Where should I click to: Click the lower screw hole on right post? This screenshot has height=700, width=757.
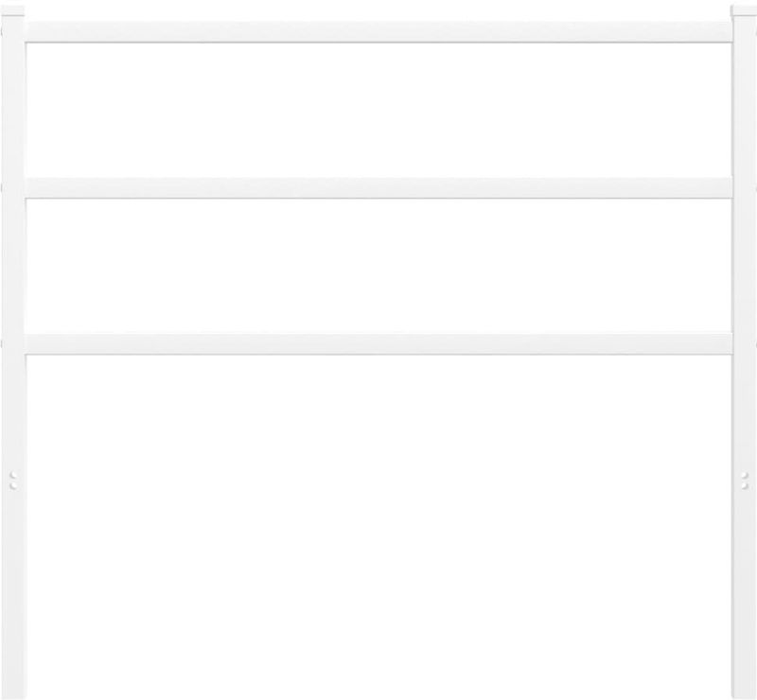745,485
